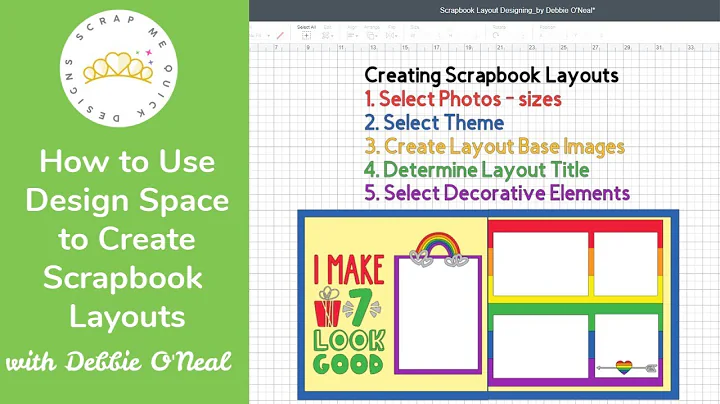The image size is (720, 404).
Task: Click the '2. Select Theme' text
Action: click(x=434, y=123)
